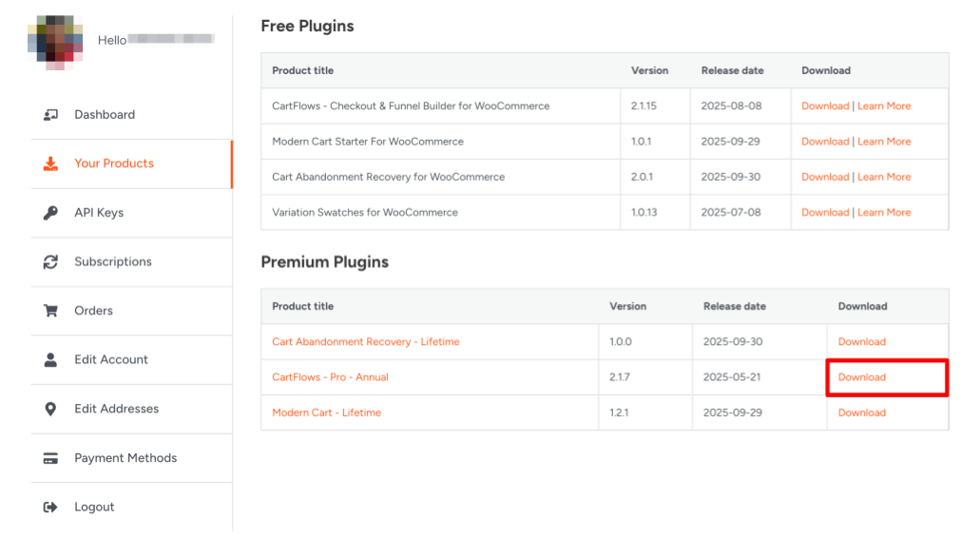980x556 pixels.
Task: Click the Your Products download icon
Action: click(x=50, y=163)
